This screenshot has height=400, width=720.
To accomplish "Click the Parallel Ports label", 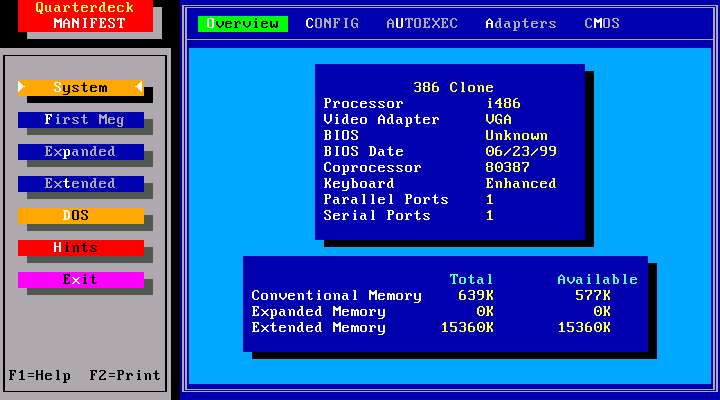I will pos(386,199).
